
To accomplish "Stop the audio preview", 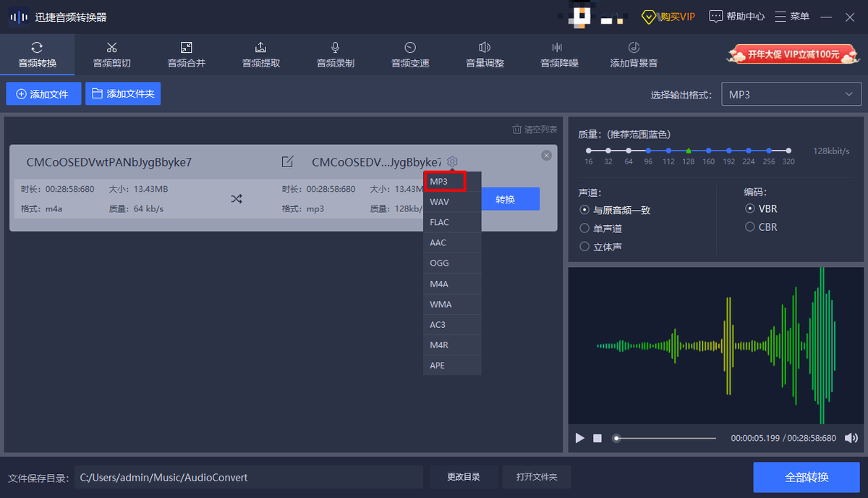I will pyautogui.click(x=597, y=438).
